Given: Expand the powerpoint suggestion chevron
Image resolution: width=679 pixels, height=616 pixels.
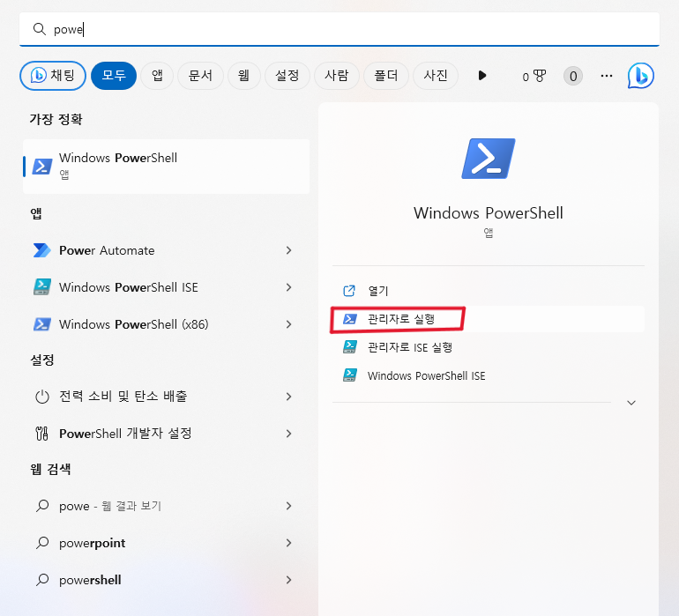Looking at the screenshot, I should [x=289, y=543].
